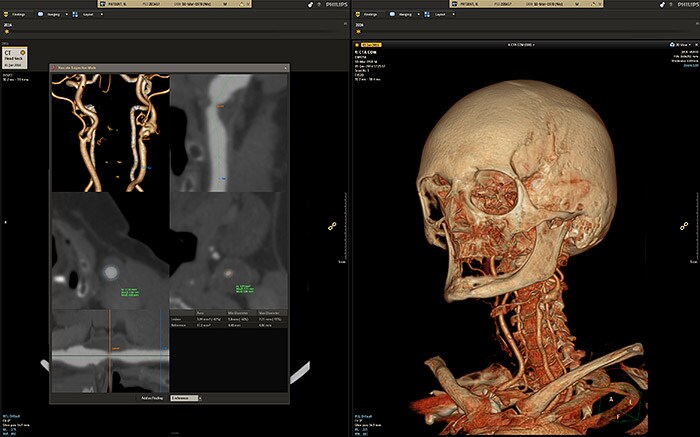Select the Reference row in the measurement table

point(229,325)
